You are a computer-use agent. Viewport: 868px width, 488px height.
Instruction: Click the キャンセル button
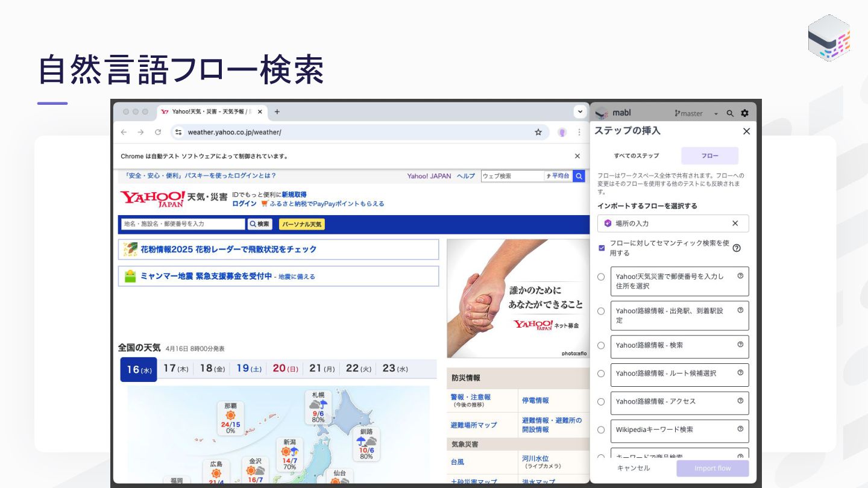point(634,468)
